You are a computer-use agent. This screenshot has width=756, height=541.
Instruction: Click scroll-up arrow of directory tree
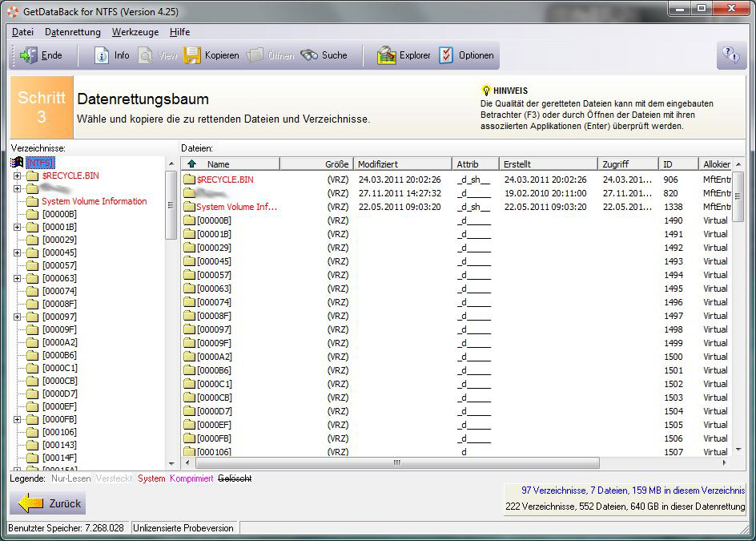pos(171,164)
